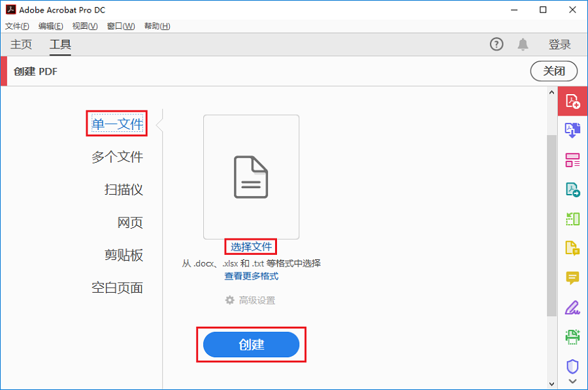Open the green Scan & OCR sidebar icon
This screenshot has height=390, width=588.
572,219
